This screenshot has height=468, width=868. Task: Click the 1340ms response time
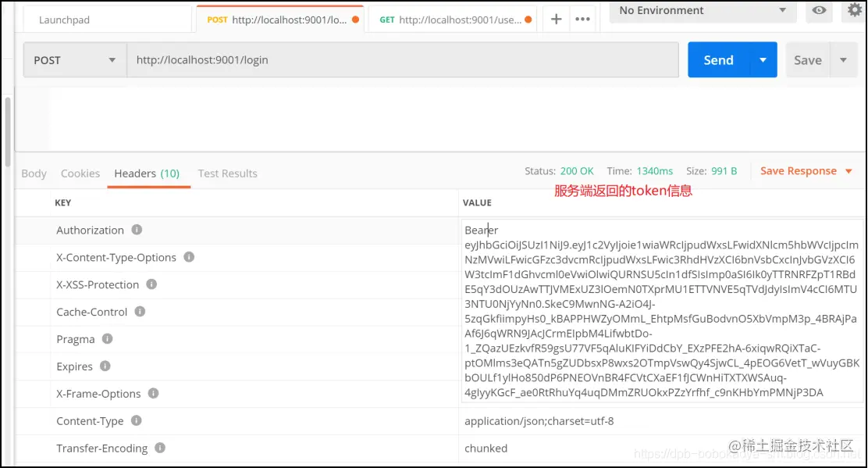click(655, 171)
